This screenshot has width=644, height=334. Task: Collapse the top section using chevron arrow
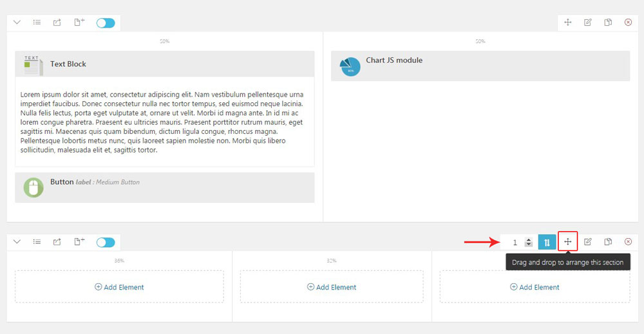coord(17,23)
